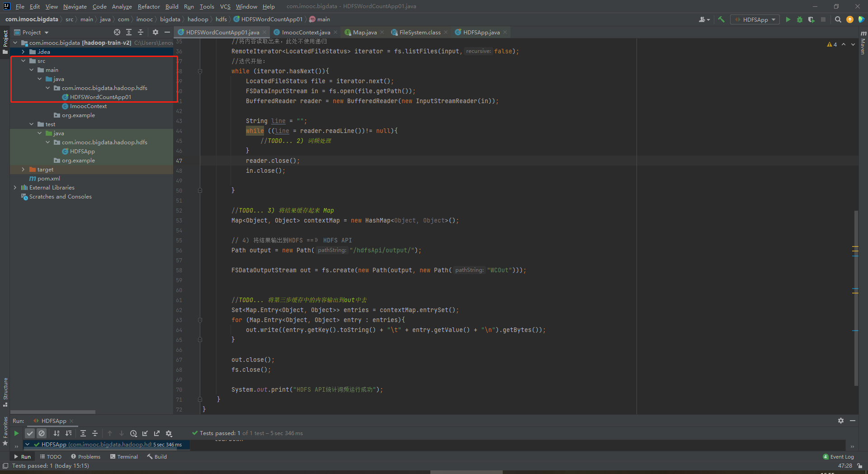This screenshot has height=474, width=868.
Task: Sort test results alphabetically in the Run panel
Action: pos(57,433)
